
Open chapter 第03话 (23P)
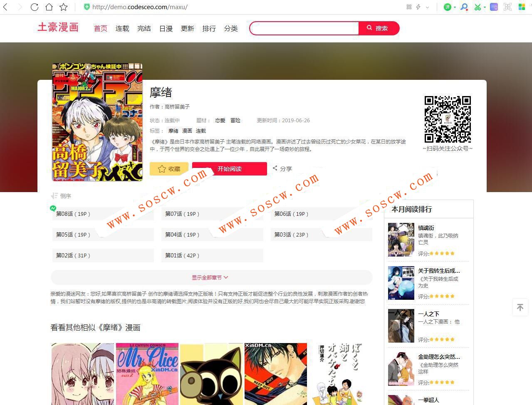[x=321, y=235]
